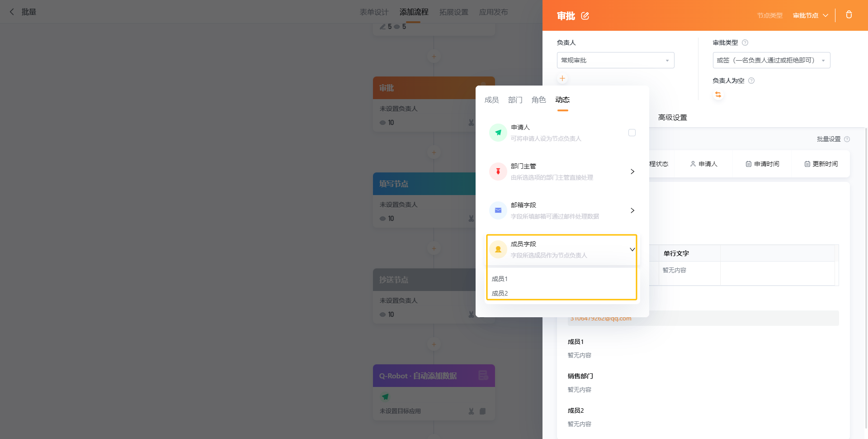868x439 pixels.
Task: Add a responsible person with the plus icon
Action: (x=562, y=78)
